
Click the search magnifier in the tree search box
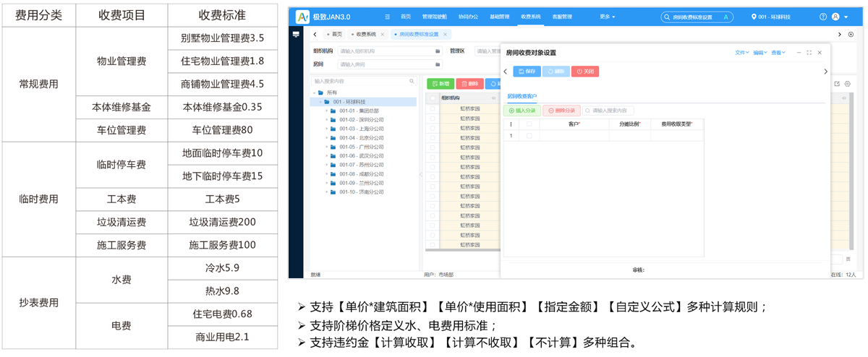tap(412, 82)
